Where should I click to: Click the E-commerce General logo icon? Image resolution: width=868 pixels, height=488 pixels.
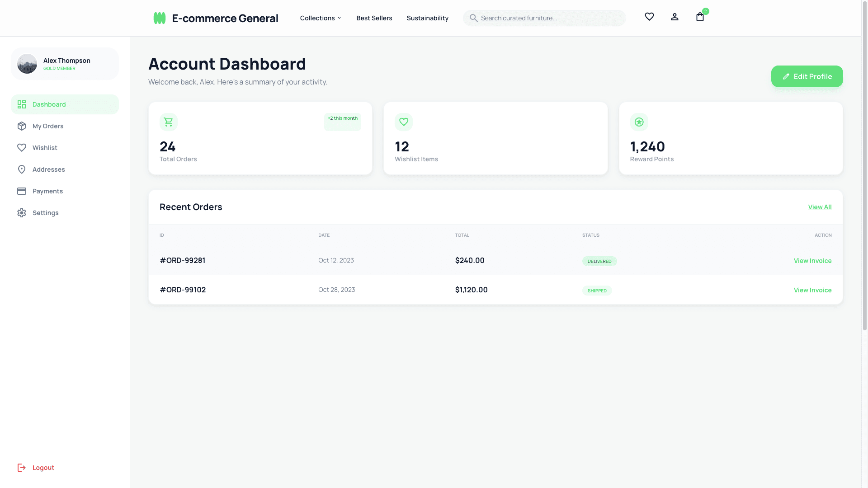(159, 18)
